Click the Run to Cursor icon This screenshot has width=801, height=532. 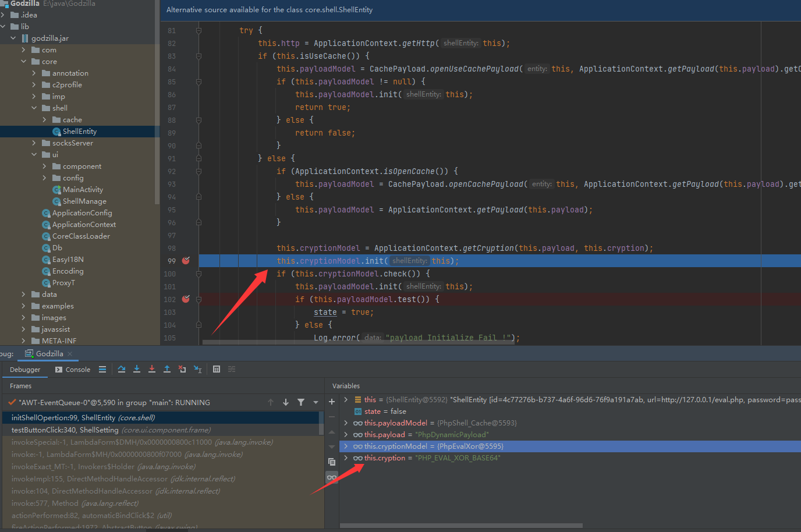coord(197,369)
